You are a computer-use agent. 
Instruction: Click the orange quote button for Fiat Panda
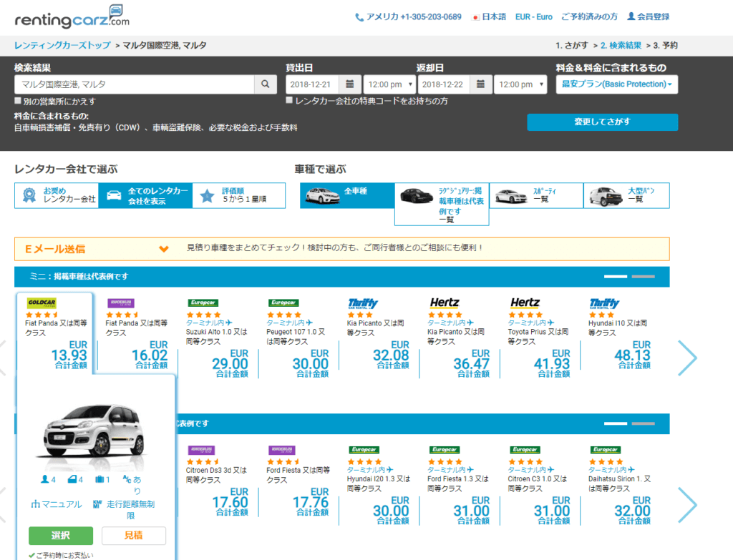(x=134, y=536)
